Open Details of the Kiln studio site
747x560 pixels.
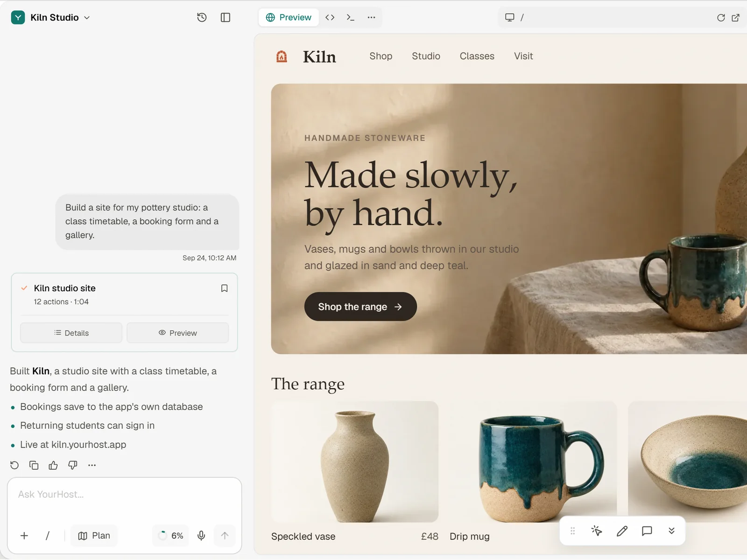click(x=71, y=333)
